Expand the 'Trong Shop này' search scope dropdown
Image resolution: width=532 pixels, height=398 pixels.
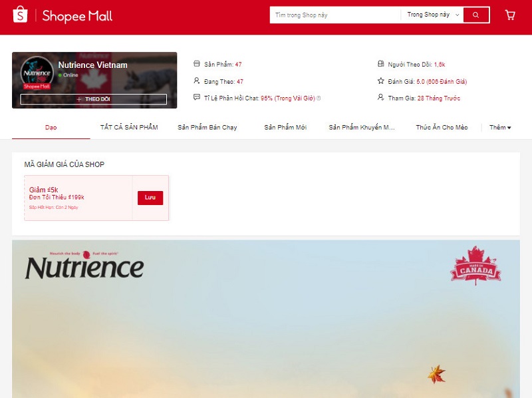point(433,15)
